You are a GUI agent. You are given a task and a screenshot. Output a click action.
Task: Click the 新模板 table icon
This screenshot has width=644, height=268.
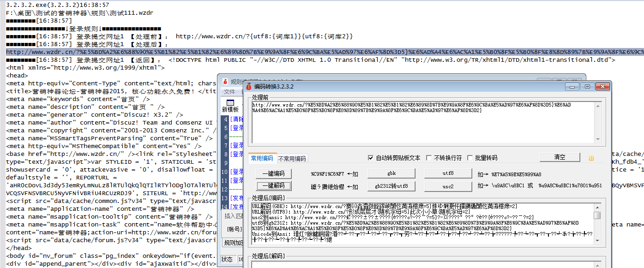pyautogui.click(x=230, y=102)
